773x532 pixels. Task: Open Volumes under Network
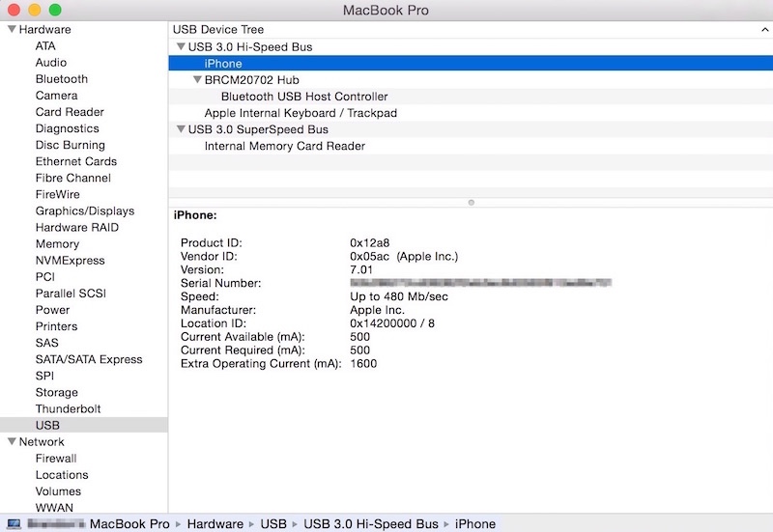pyautogui.click(x=58, y=491)
